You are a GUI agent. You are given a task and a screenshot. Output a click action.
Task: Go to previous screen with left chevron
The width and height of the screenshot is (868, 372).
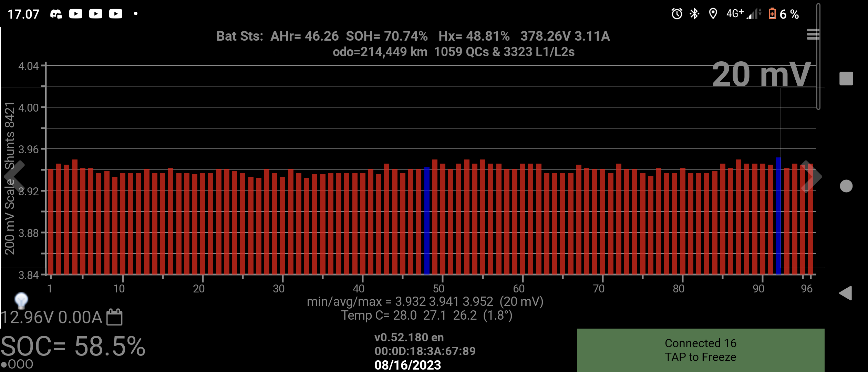click(x=14, y=177)
